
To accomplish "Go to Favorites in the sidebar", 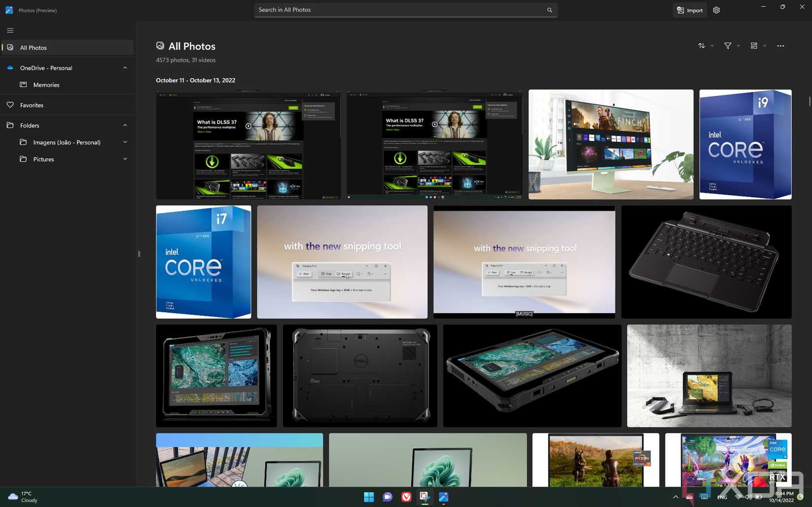I will [31, 105].
